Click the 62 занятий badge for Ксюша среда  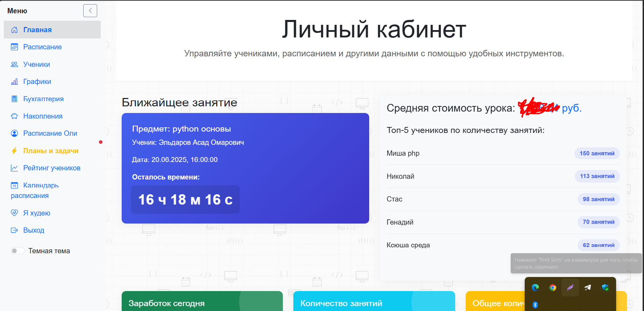click(599, 245)
